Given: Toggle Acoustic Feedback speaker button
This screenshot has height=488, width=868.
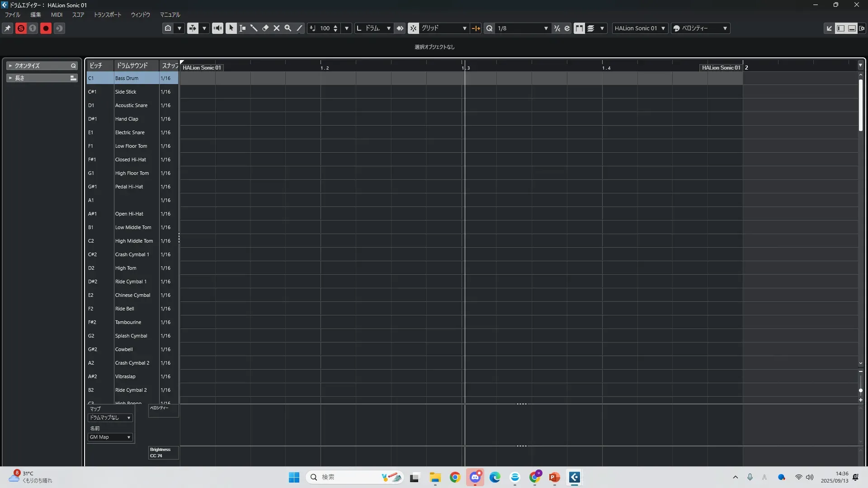Looking at the screenshot, I should [x=217, y=28].
